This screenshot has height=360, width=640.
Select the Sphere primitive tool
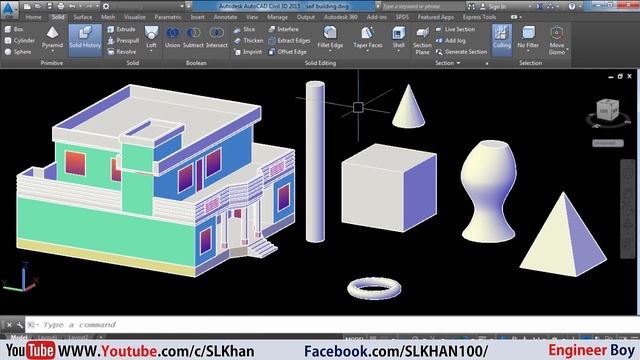pyautogui.click(x=18, y=52)
